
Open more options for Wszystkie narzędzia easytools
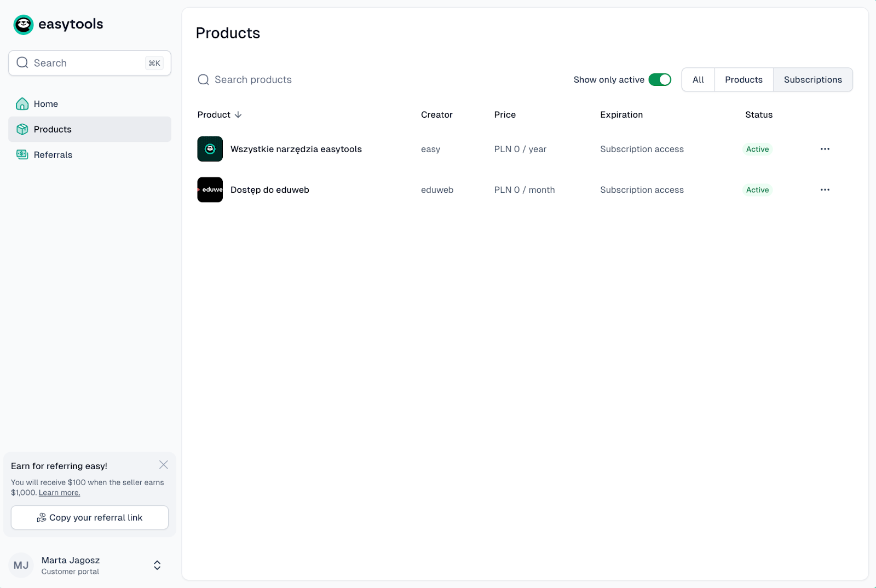pyautogui.click(x=825, y=149)
